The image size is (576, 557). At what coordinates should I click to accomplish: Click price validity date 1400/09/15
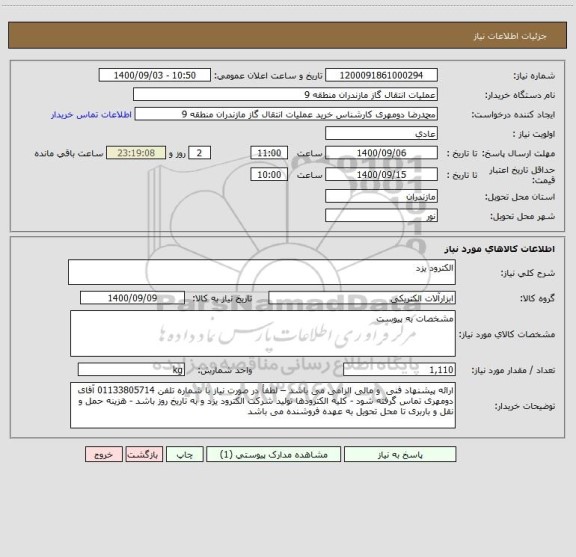(x=381, y=174)
